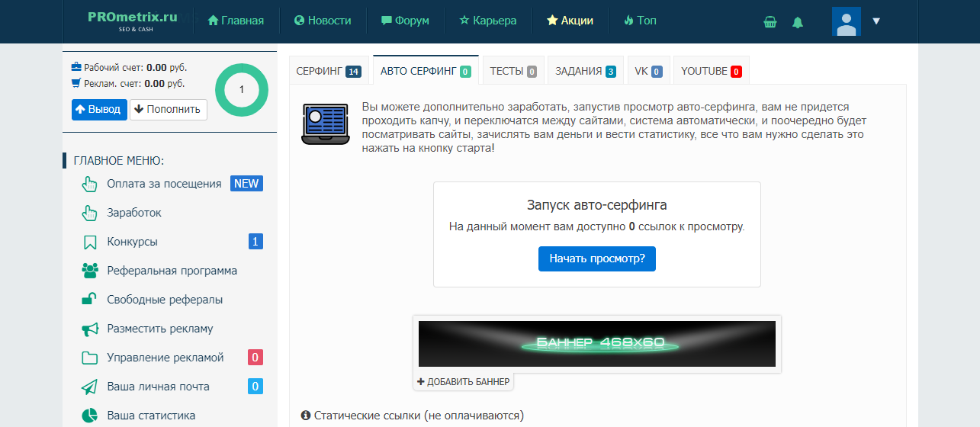Click ДОБАВИТЬ БАННЕР link
Screen dimensions: 980x427
click(x=464, y=381)
